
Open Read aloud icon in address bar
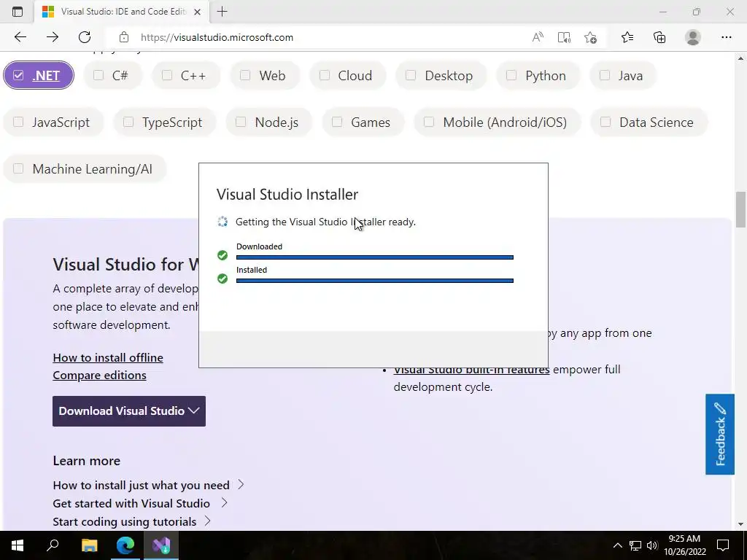click(538, 37)
